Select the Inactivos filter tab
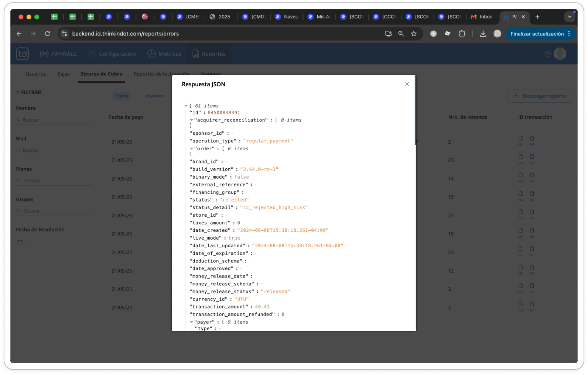Image resolution: width=588 pixels, height=375 pixels. click(154, 96)
